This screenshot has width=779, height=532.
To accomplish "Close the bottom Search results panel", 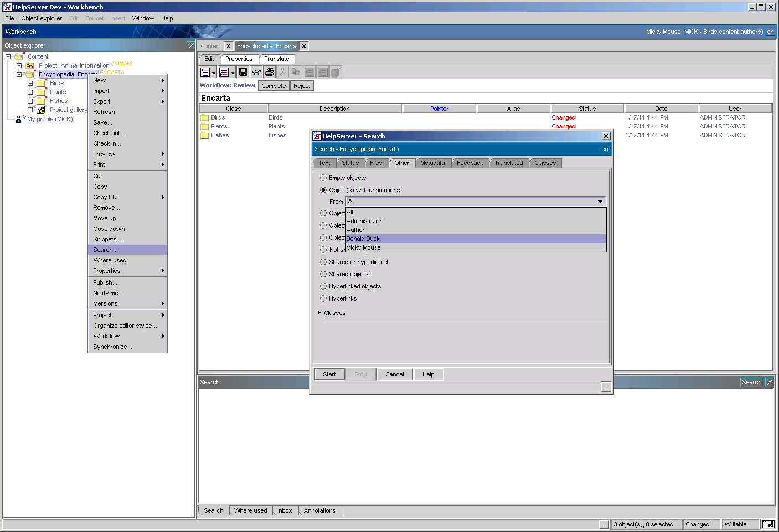I will click(x=770, y=382).
